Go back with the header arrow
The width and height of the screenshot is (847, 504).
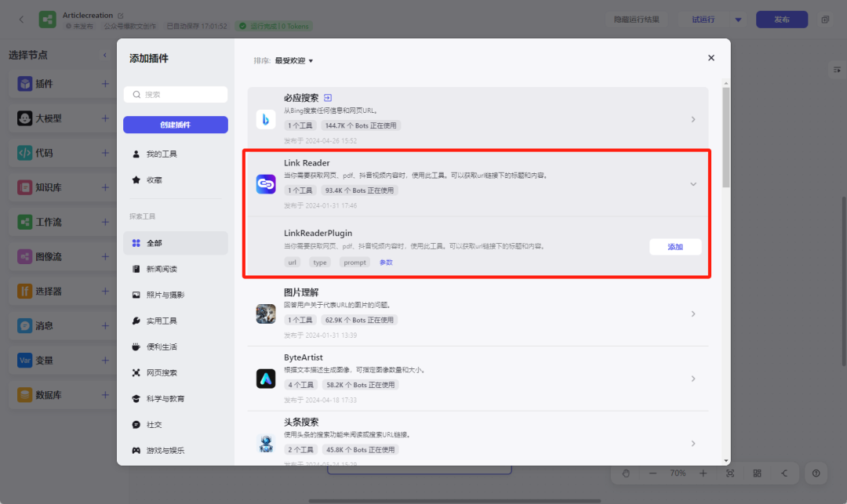pos(21,20)
